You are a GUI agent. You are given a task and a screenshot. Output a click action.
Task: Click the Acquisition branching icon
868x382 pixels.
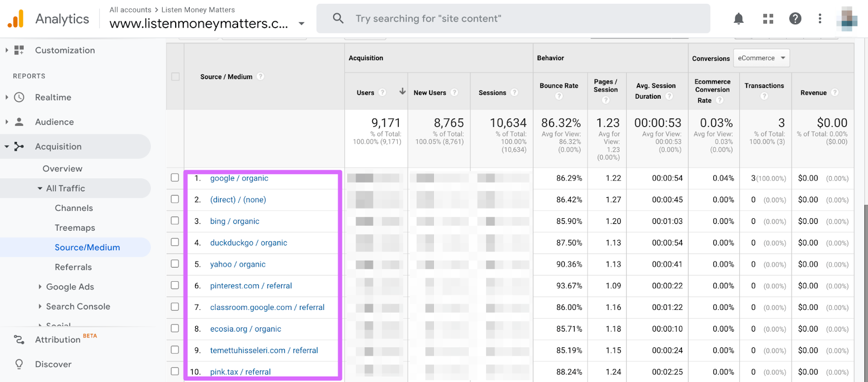[x=19, y=146]
